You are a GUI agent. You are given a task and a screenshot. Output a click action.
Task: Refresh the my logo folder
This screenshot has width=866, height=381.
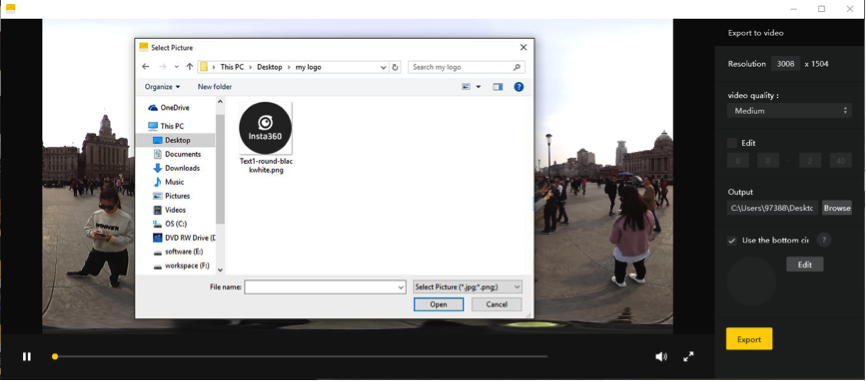pos(395,67)
